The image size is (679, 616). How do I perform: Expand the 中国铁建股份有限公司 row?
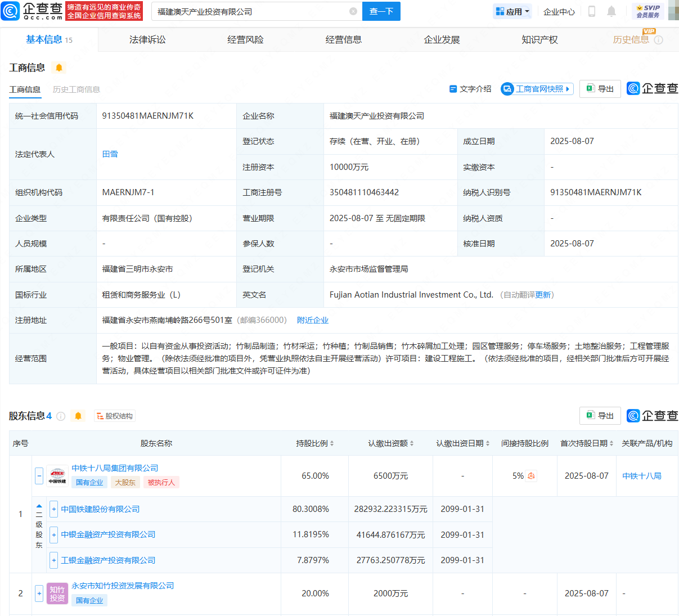54,509
